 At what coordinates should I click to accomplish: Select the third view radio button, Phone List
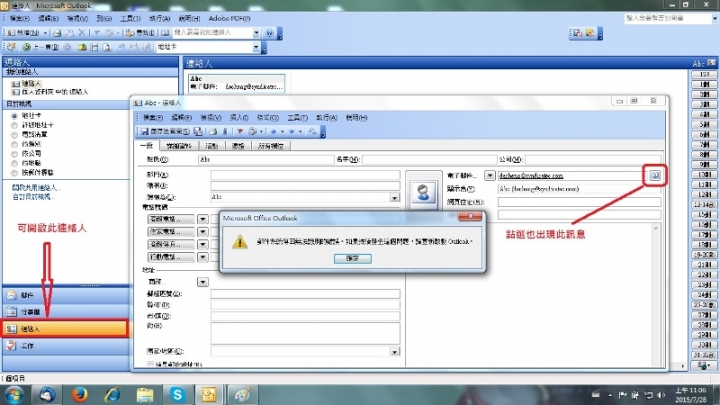click(x=14, y=135)
